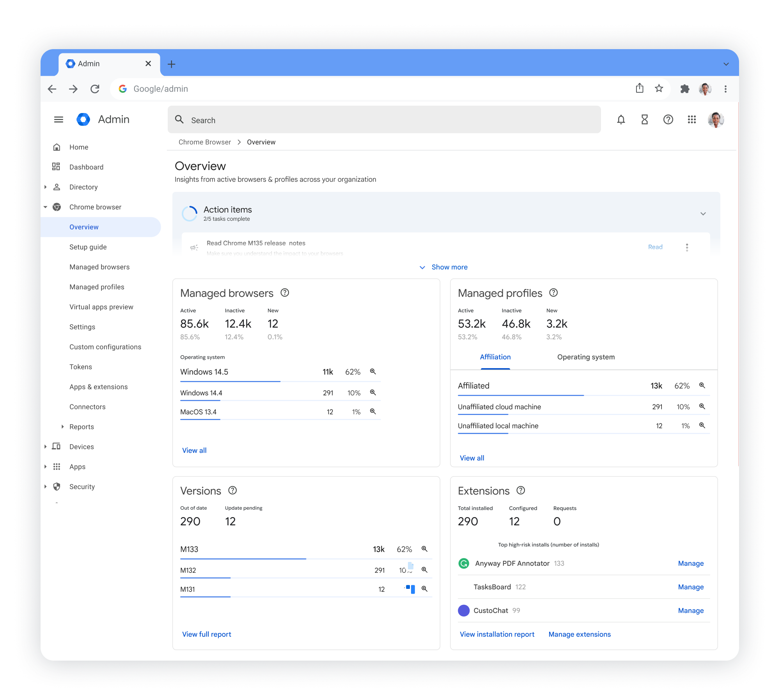This screenshot has height=700, width=780.
Task: Click View all in Managed profiles
Action: 472,458
